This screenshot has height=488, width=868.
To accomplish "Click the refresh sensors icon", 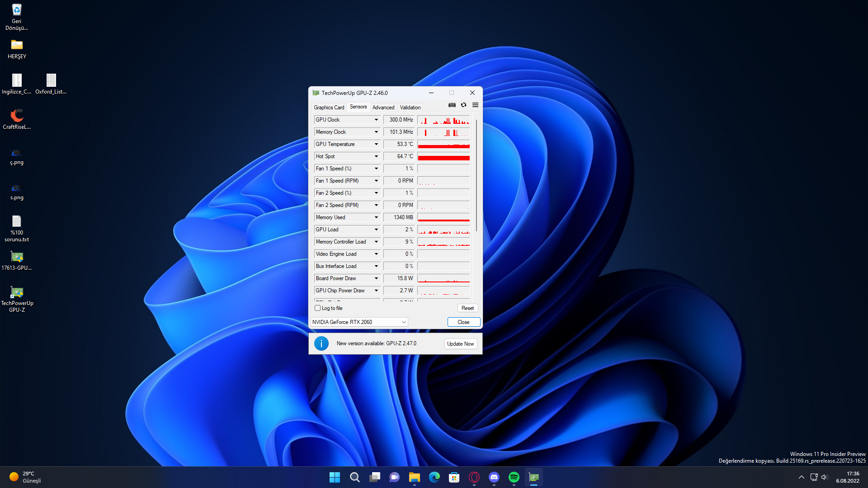I will pyautogui.click(x=463, y=105).
